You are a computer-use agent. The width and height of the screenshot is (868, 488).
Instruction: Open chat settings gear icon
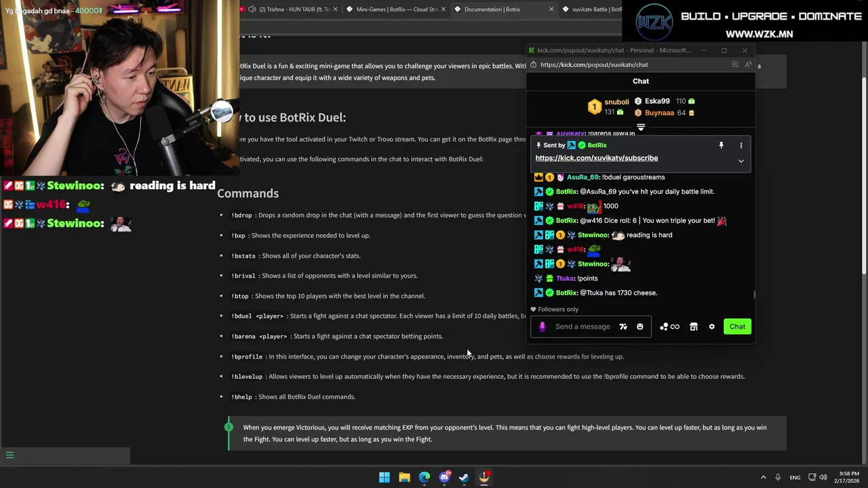coord(711,327)
